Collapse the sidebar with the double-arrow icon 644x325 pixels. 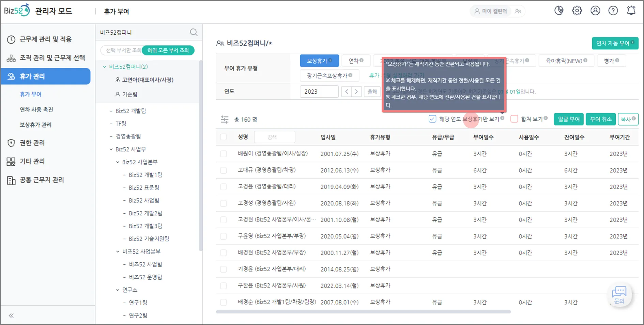[x=11, y=316]
